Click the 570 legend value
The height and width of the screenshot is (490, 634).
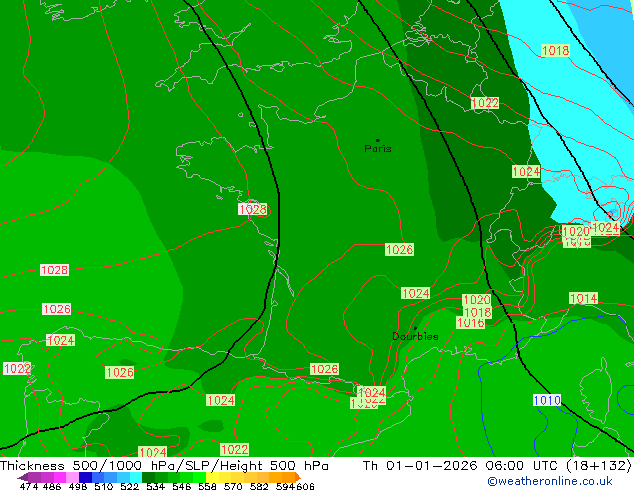coord(233,486)
